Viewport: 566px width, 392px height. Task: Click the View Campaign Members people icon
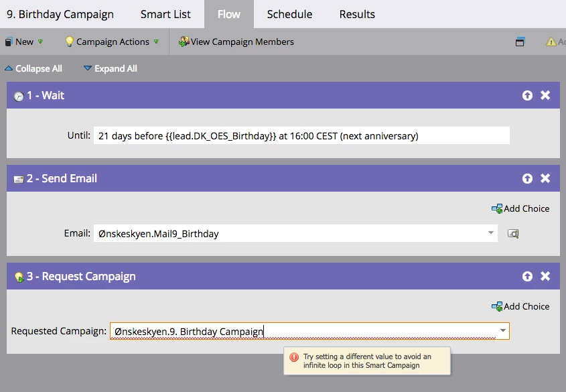pyautogui.click(x=184, y=42)
